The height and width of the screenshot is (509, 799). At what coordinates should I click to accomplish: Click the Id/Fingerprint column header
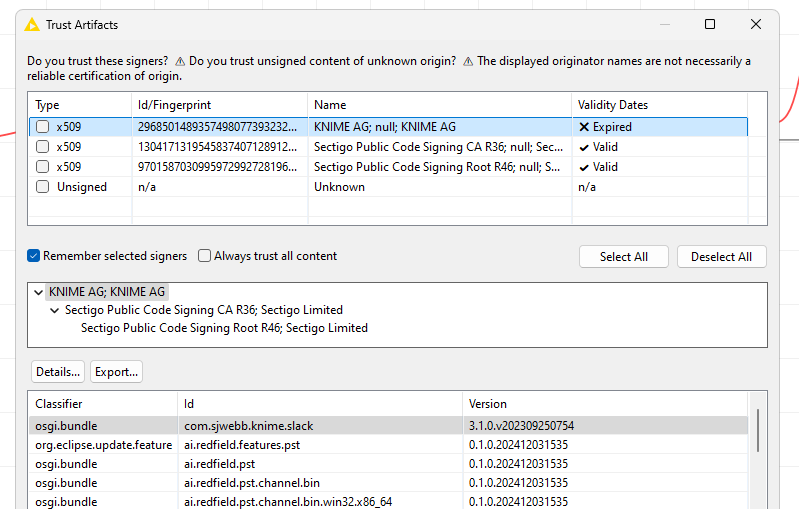[220, 105]
